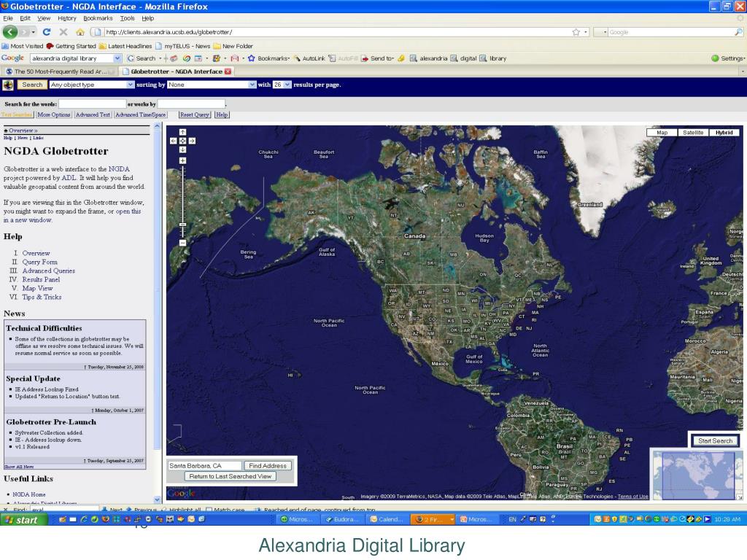Open the Advanced Time/Space link
This screenshot has height=560, width=747.
coord(140,114)
